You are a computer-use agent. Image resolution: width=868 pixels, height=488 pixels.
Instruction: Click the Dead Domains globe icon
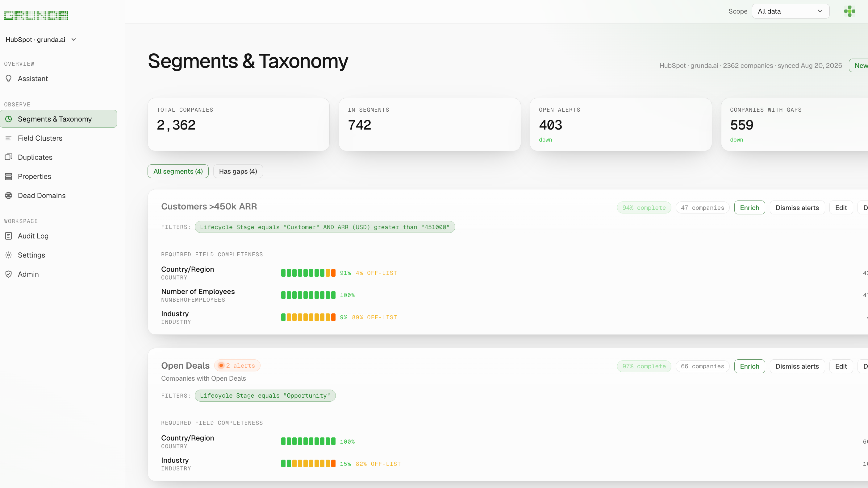click(9, 196)
